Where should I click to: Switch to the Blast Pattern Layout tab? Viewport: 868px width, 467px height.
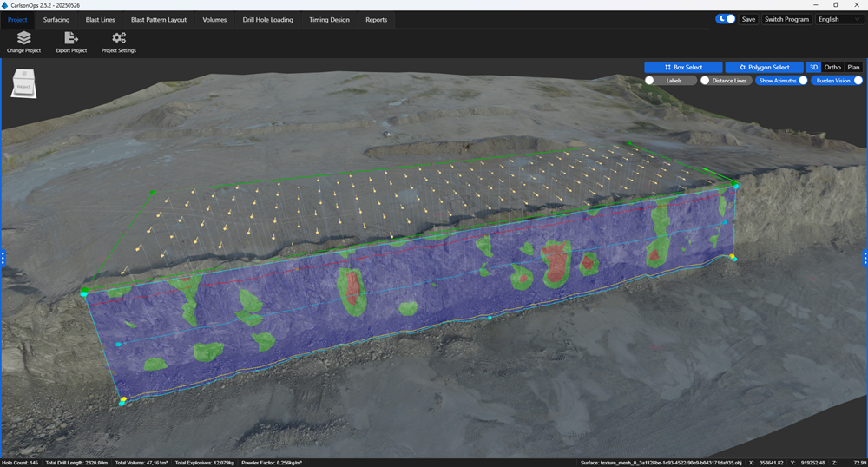[x=158, y=19]
